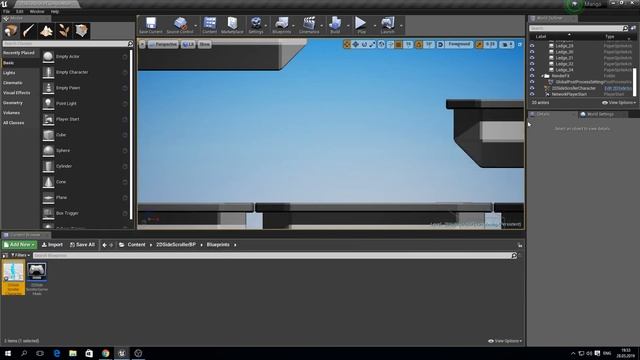The image size is (640, 360).
Task: Collapse the RenderFX folder in outliner
Action: [x=543, y=76]
